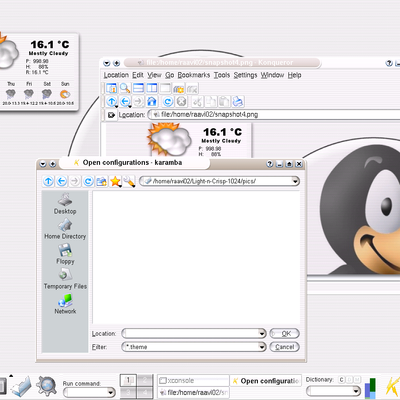Click the file list area in karamba dialog

point(196,257)
